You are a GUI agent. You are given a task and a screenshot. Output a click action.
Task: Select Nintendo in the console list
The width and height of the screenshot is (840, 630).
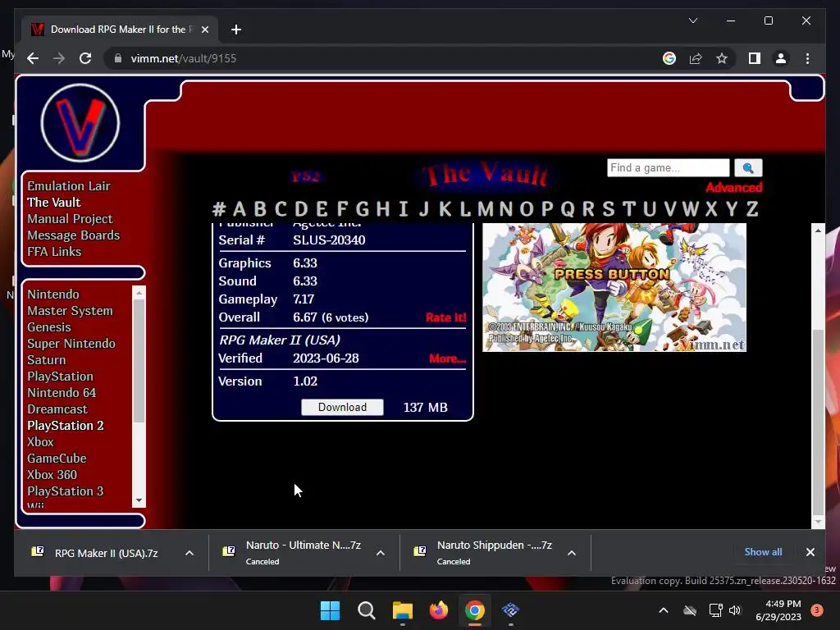pyautogui.click(x=53, y=294)
